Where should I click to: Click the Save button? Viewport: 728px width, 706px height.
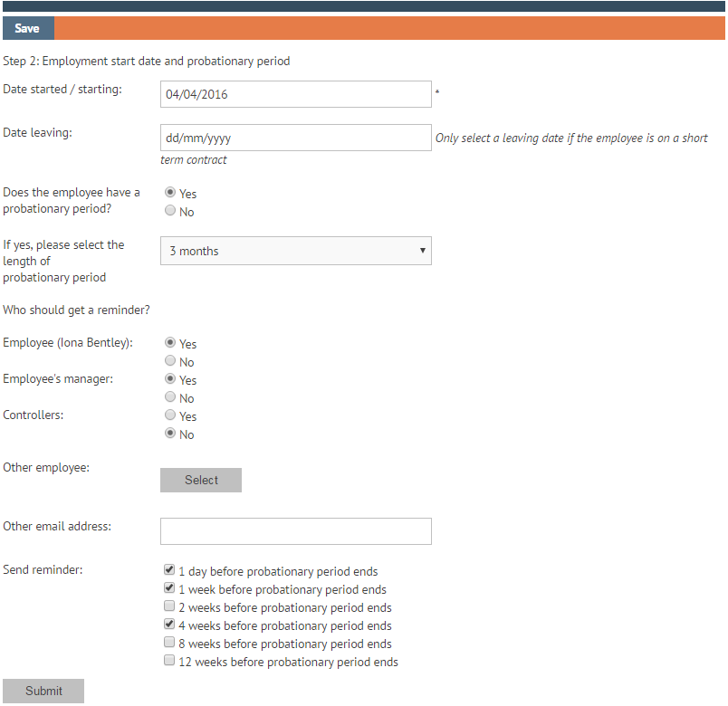(27, 28)
